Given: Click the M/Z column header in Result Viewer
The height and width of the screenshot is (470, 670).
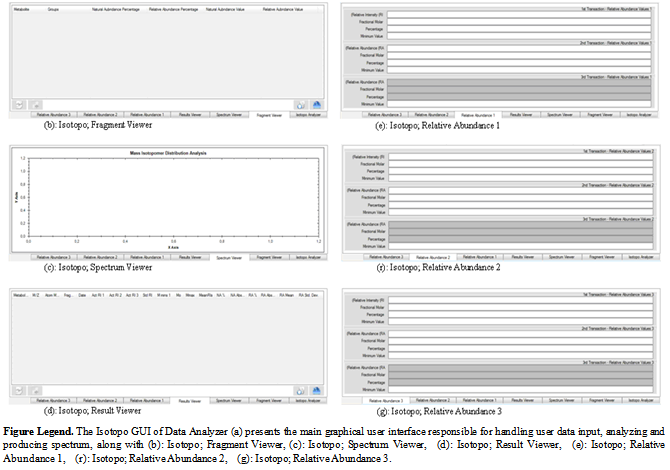Looking at the screenshot, I should [34, 296].
